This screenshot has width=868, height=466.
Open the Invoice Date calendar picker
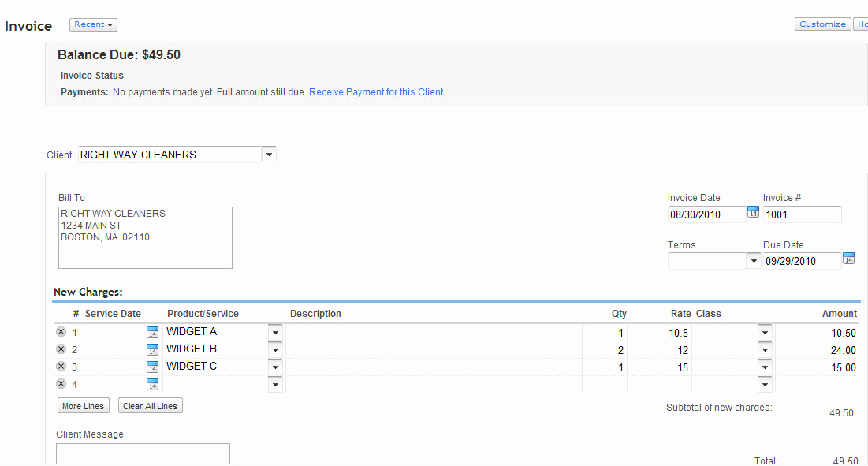pyautogui.click(x=754, y=212)
